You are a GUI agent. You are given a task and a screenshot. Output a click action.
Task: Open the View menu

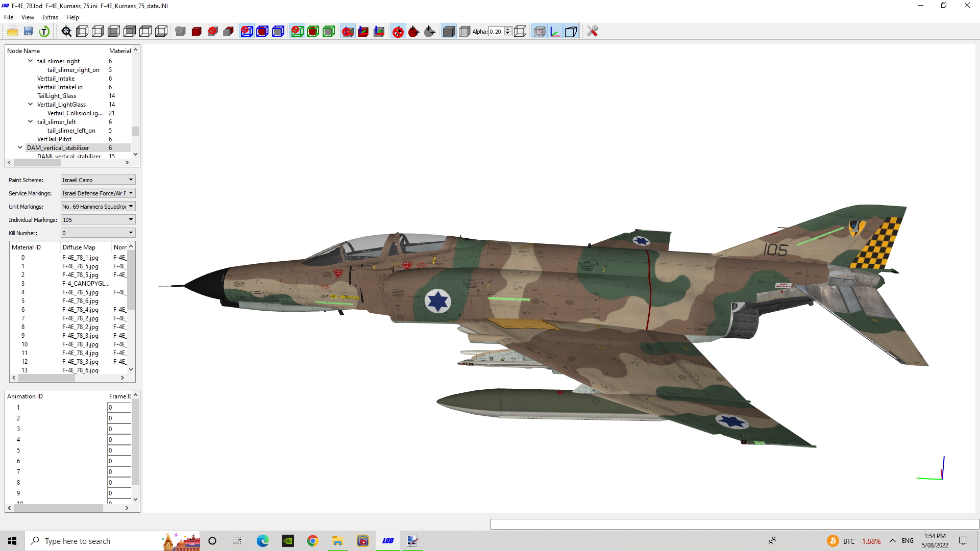pos(28,17)
